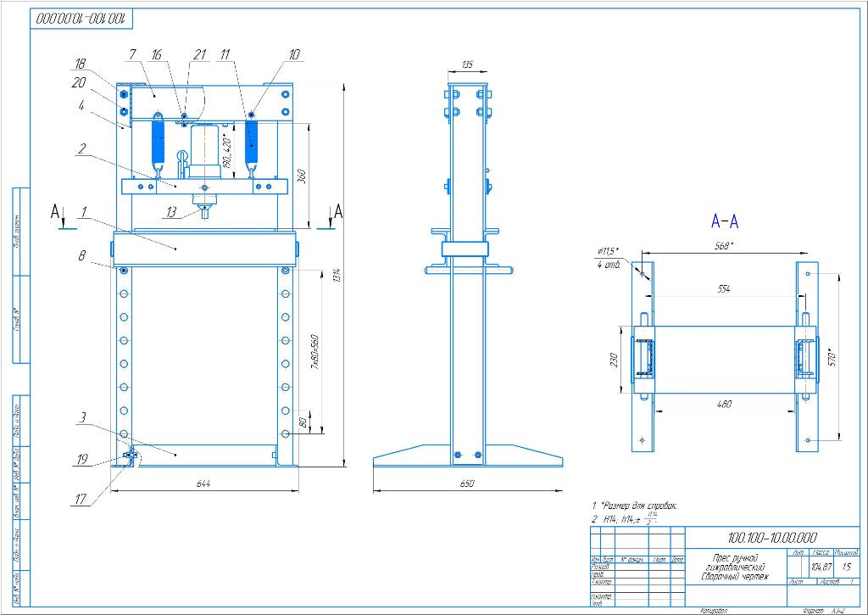Click part callout number 13
Screen dimensions: 868x615
[171, 213]
